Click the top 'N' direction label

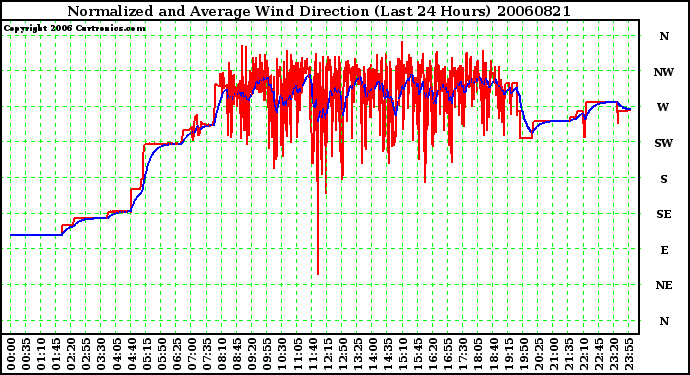tap(664, 36)
